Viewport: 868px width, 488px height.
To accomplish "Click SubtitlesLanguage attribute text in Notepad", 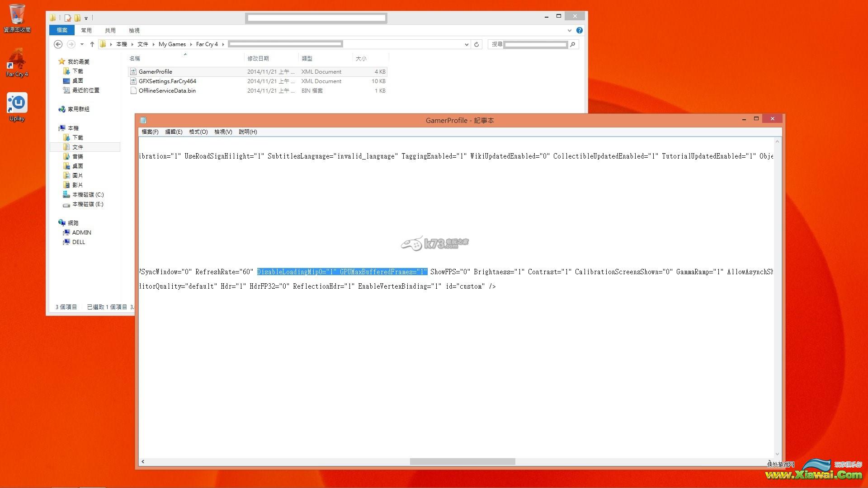I will pyautogui.click(x=333, y=156).
